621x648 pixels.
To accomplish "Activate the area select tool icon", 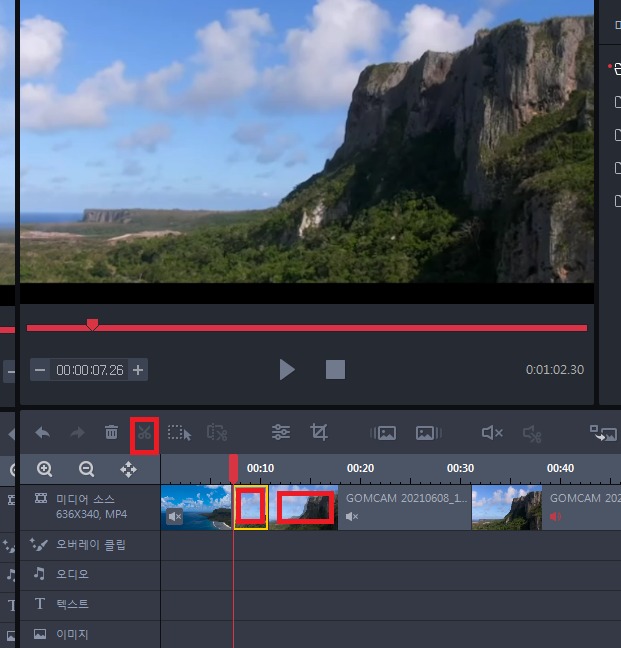I will (x=179, y=433).
